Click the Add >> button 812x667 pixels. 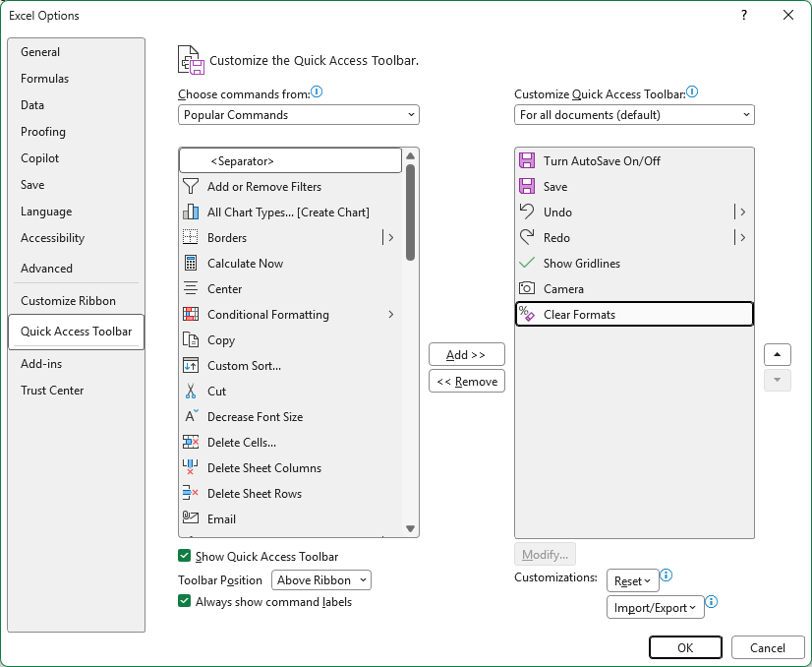[x=467, y=354]
